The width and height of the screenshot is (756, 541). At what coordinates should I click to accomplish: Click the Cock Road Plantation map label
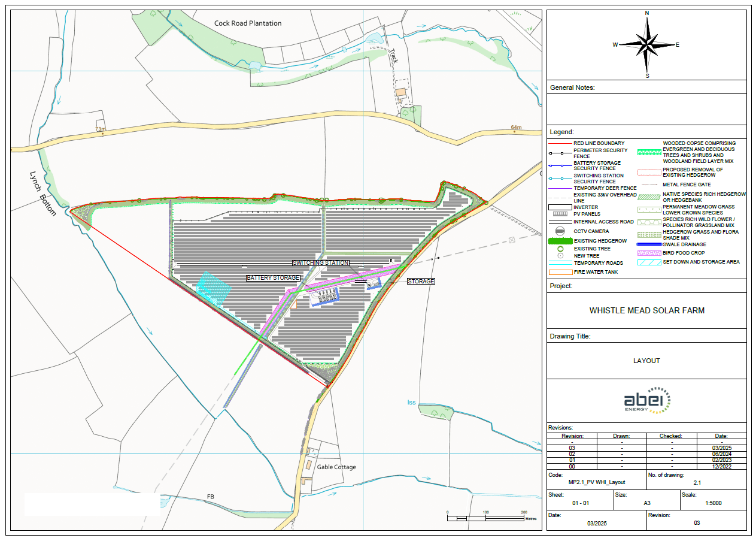point(248,23)
